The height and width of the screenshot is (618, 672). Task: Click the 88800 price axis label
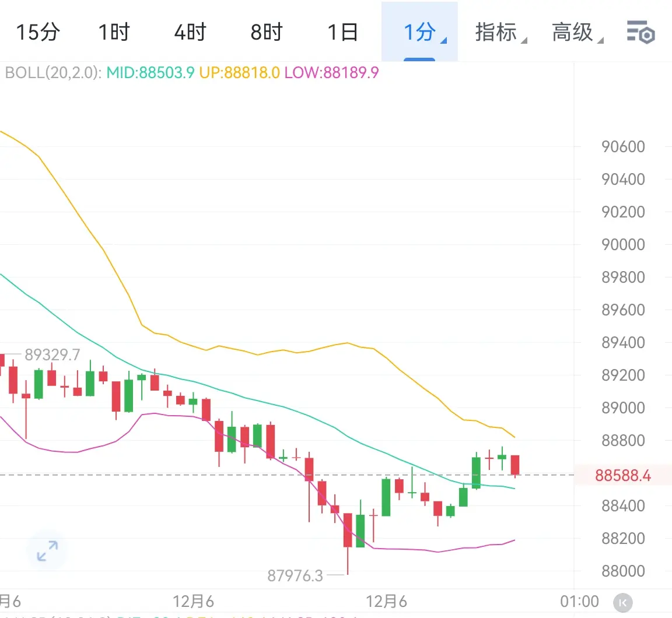click(623, 440)
